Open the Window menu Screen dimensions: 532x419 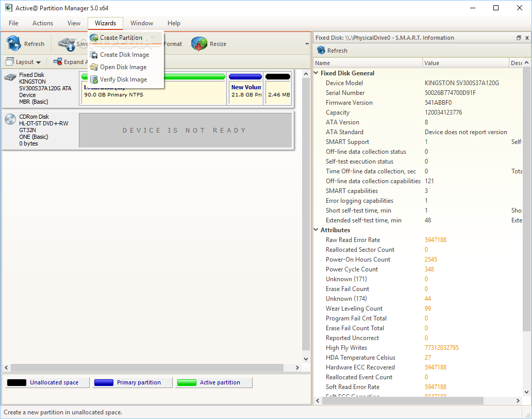(x=142, y=23)
